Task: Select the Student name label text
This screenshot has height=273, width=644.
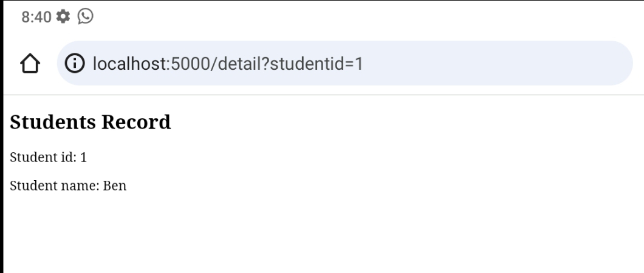Action: (x=55, y=186)
